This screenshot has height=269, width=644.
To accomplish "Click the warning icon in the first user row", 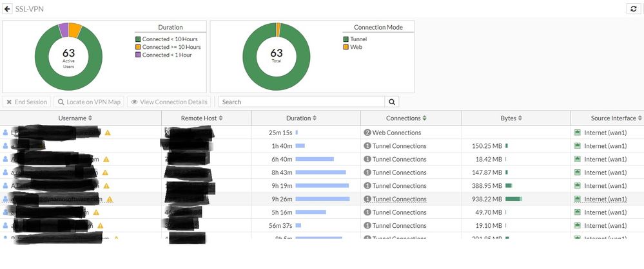I will tap(108, 133).
